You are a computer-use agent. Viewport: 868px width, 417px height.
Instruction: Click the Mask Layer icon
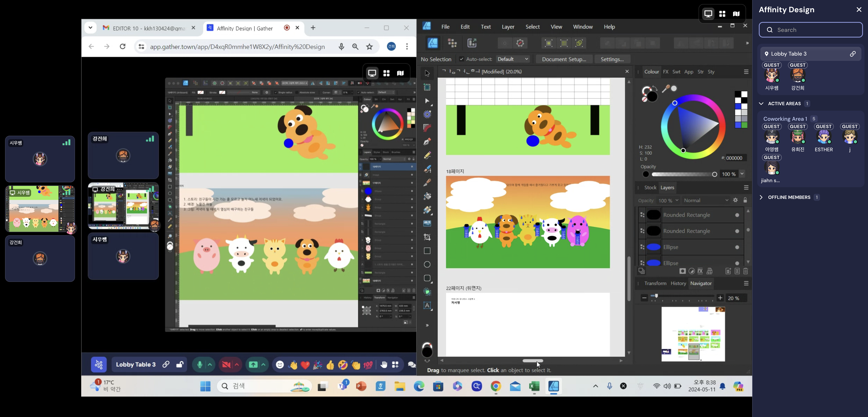(682, 271)
